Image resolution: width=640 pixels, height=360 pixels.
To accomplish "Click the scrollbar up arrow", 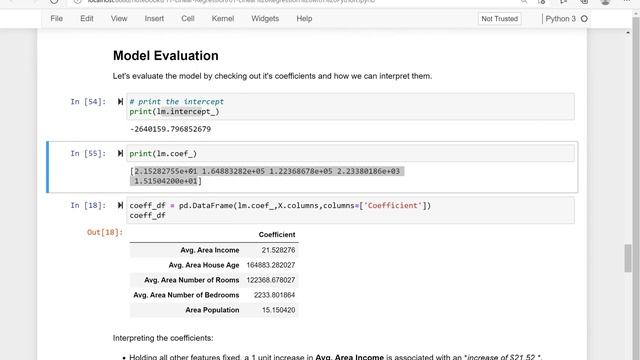I will pyautogui.click(x=628, y=33).
